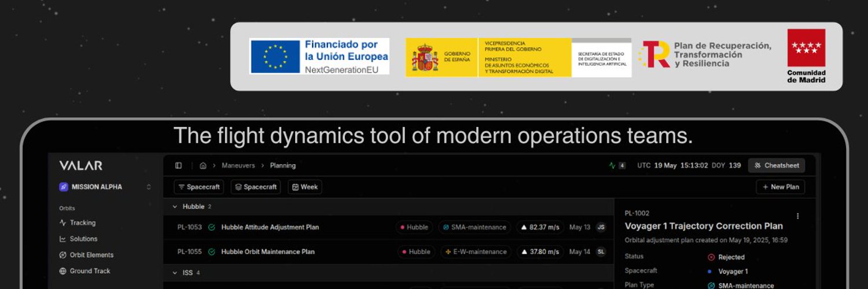
Task: Create a plan with New Plan button
Action: [x=781, y=187]
